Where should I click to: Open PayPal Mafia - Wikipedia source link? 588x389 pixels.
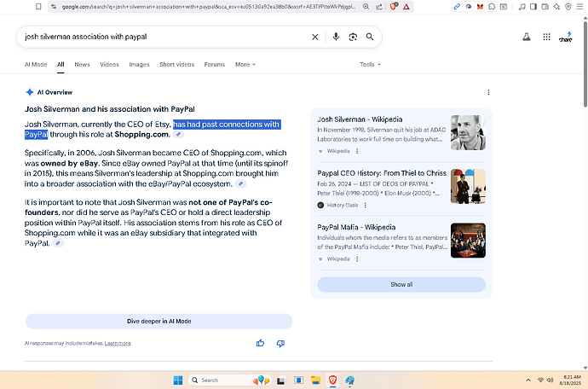click(356, 227)
